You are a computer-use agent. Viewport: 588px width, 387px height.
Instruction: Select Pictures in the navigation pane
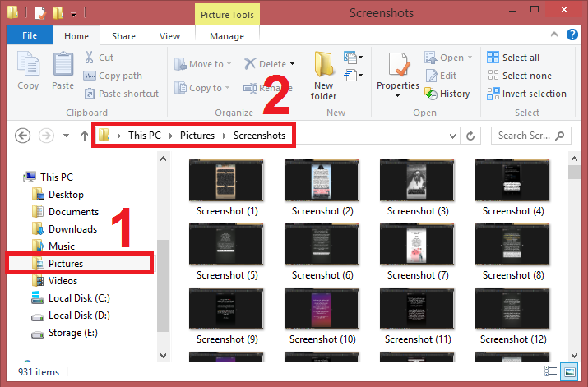66,264
